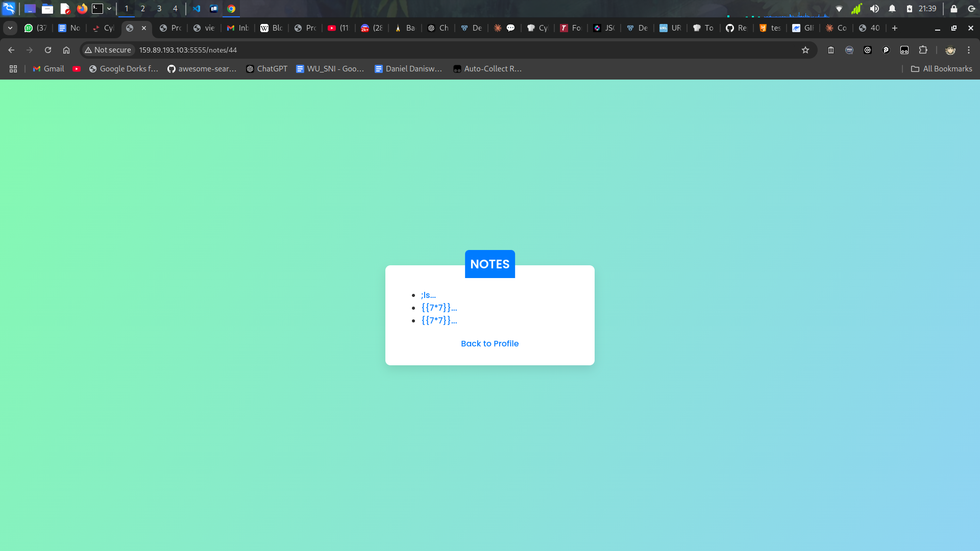Bookmark this page with star icon
This screenshot has width=980, height=551.
click(805, 50)
